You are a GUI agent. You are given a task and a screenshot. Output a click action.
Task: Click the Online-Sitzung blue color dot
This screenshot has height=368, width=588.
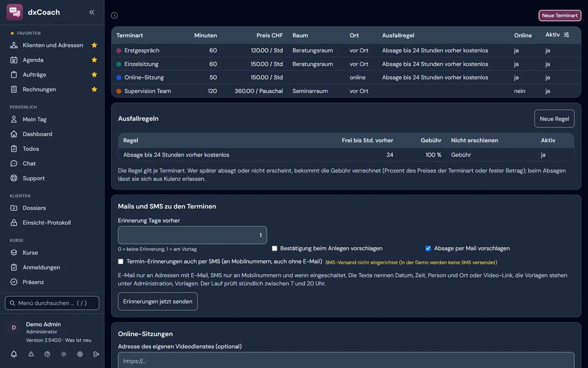tap(119, 77)
